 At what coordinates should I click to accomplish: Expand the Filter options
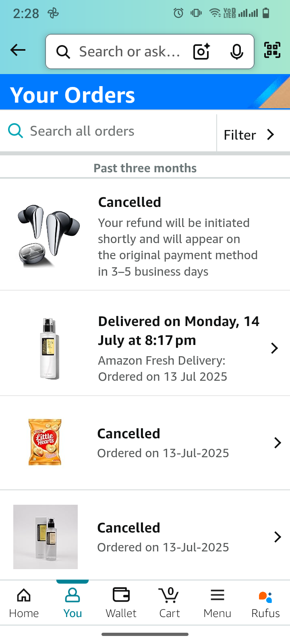coord(249,135)
